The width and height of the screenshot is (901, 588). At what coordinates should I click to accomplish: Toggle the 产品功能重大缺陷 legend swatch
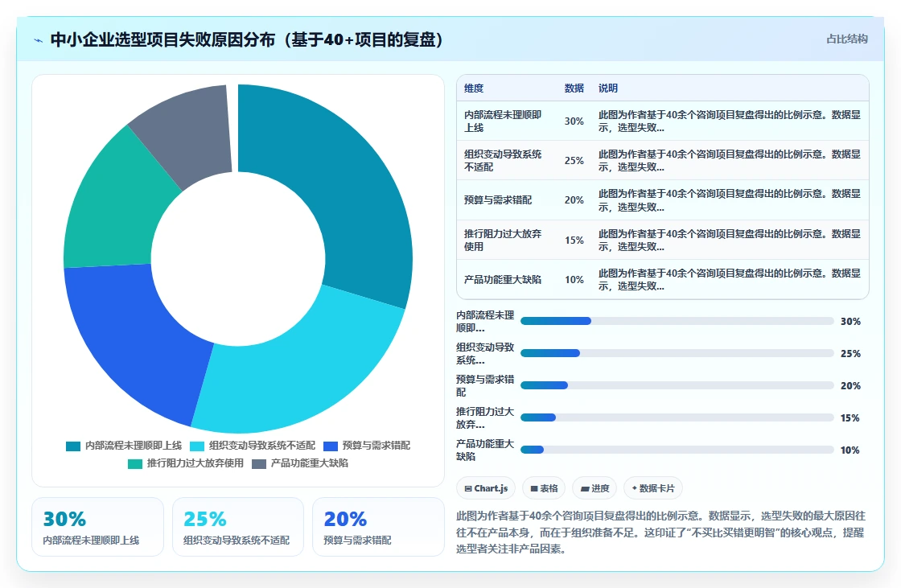pyautogui.click(x=259, y=464)
